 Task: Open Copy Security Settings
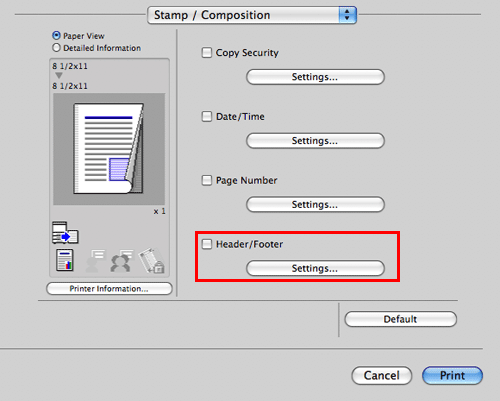click(315, 77)
